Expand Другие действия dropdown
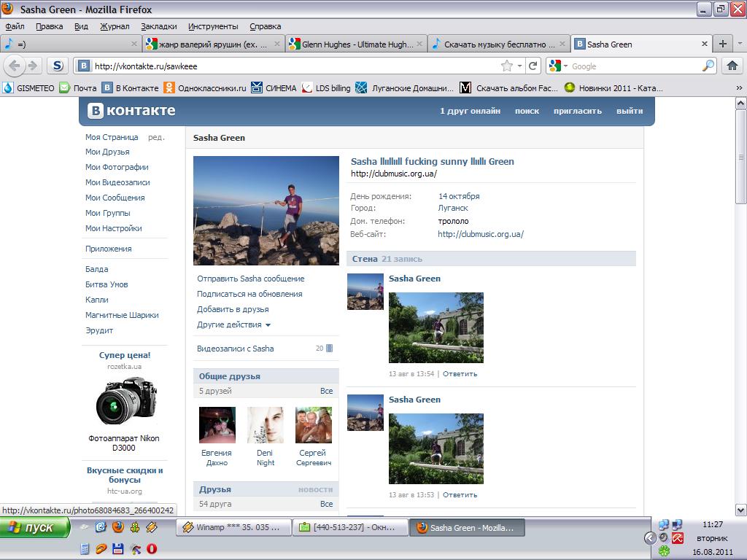This screenshot has width=747, height=560. pos(234,324)
